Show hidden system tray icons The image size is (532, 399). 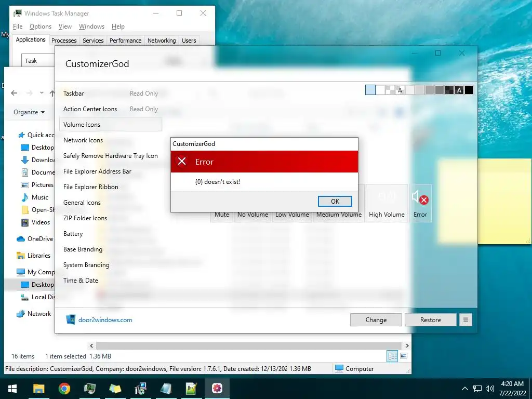click(465, 389)
